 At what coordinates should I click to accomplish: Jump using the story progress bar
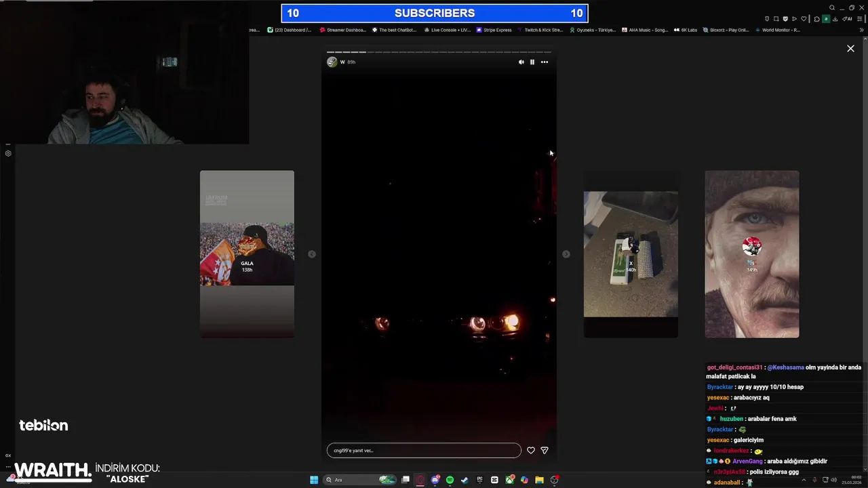(x=439, y=52)
